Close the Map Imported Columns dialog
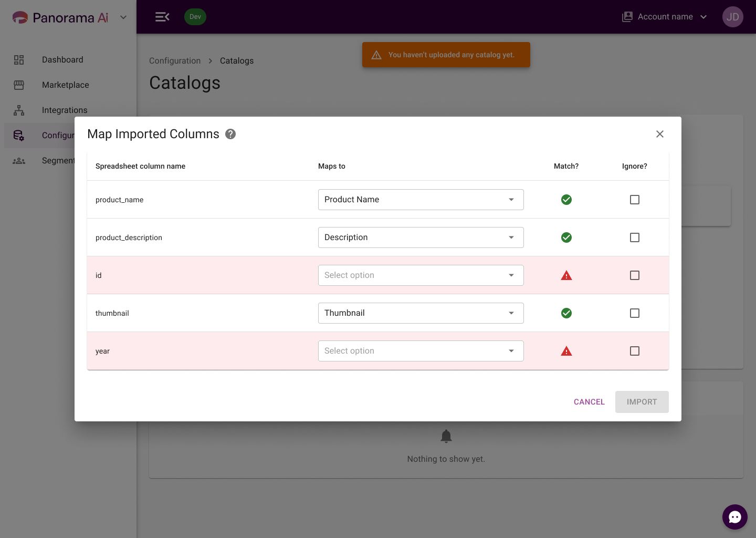 click(660, 134)
